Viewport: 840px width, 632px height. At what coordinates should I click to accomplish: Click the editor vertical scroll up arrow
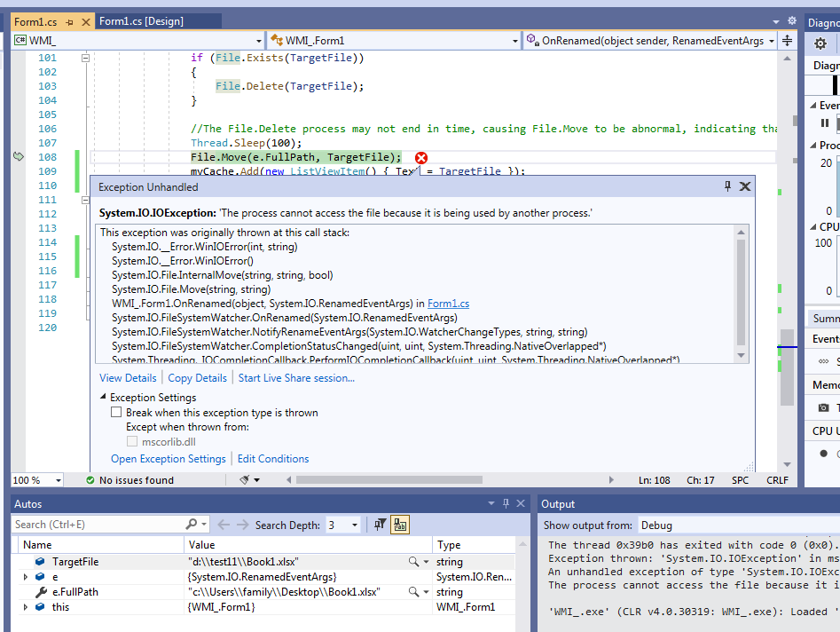pos(787,59)
